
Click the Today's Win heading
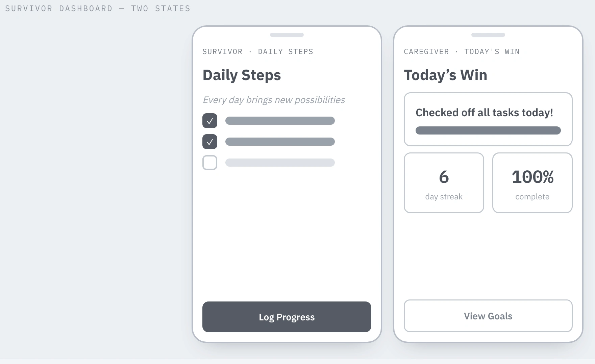[x=446, y=75]
